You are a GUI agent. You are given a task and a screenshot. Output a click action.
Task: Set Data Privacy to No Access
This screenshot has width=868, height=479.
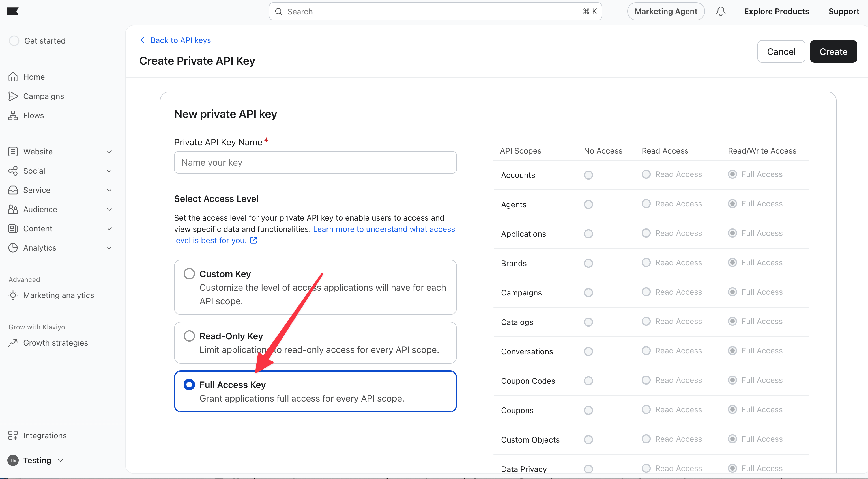tap(588, 469)
